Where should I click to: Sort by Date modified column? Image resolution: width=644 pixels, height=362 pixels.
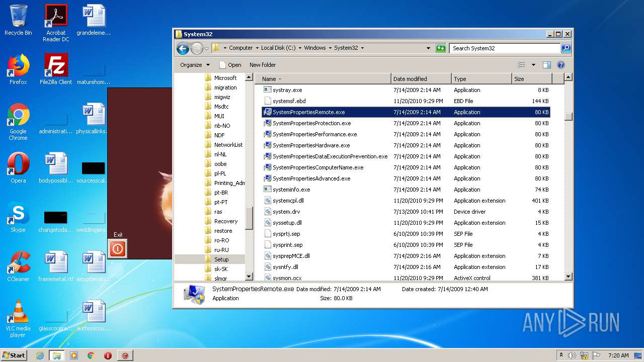421,79
